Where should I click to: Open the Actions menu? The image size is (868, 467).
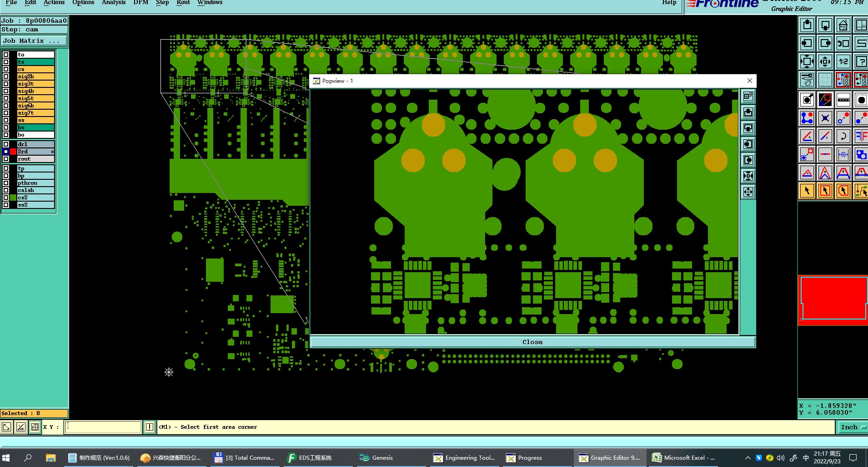(x=54, y=2)
